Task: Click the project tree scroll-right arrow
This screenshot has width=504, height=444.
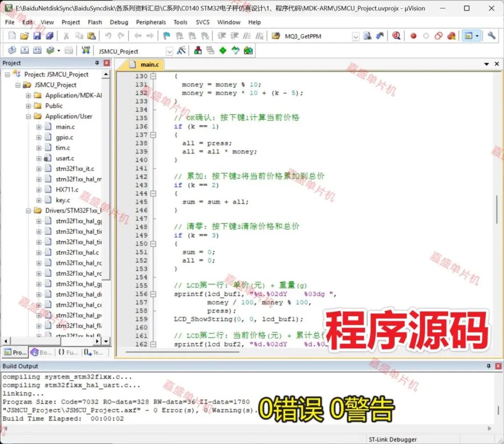Action: (98, 341)
